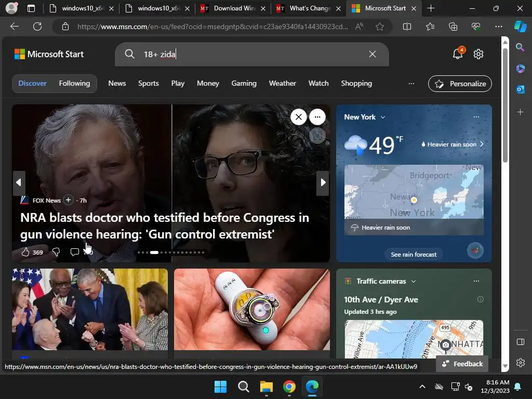Click the Microsoft Start logo
Image resolution: width=532 pixels, height=399 pixels.
49,54
